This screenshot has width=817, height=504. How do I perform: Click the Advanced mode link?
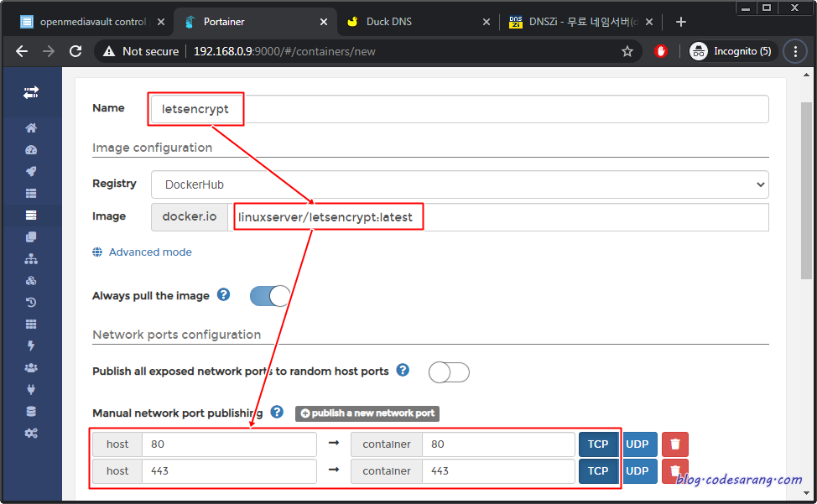(x=150, y=252)
